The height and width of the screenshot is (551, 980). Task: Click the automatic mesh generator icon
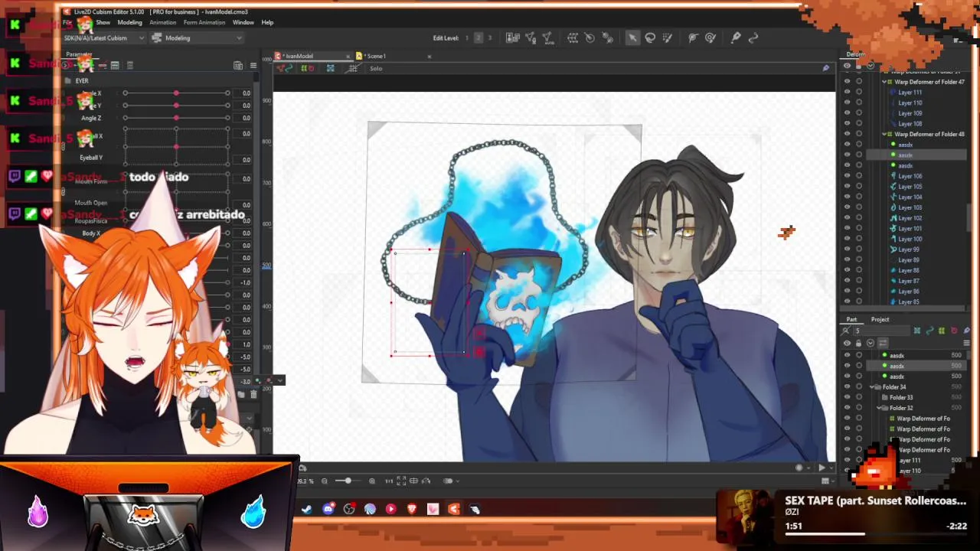(547, 37)
